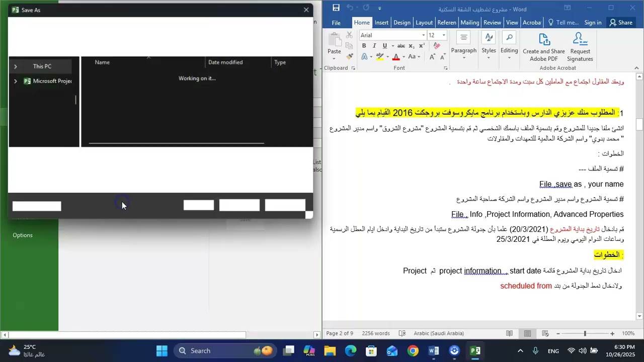644x362 pixels.
Task: Apply the yellow text highlight color
Action: click(380, 57)
